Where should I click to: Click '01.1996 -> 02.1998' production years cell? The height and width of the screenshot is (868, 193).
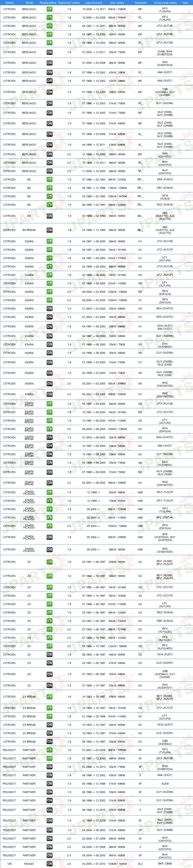point(94,716)
